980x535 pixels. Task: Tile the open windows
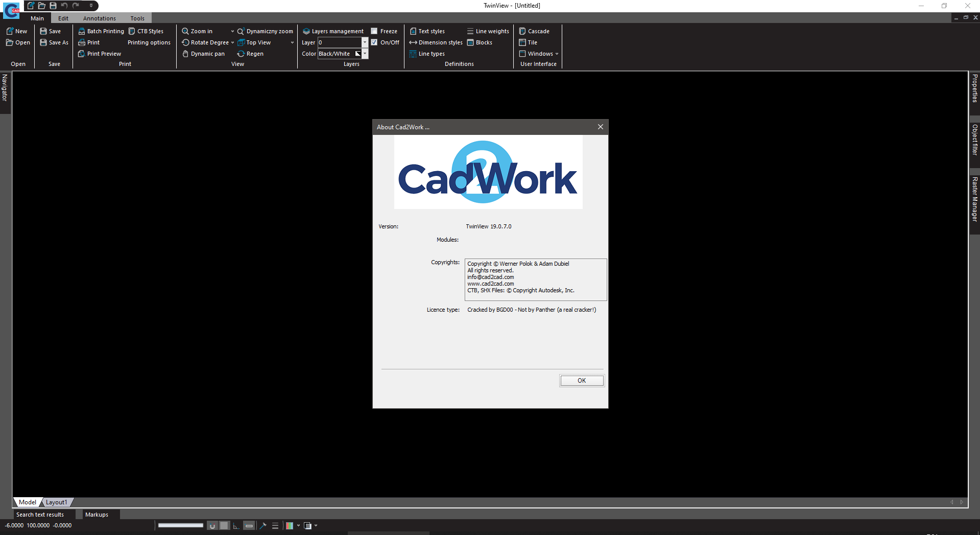528,42
